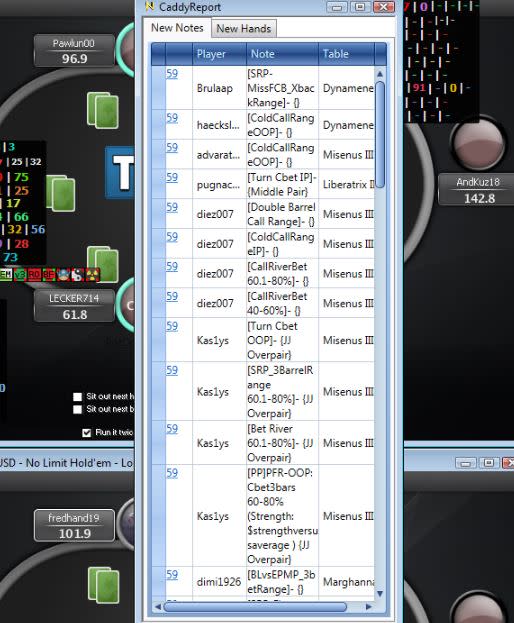The image size is (514, 623).
Task: Select the '[SRP_3BarrelRange 60.1-80%]' note cell
Action: pos(282,391)
